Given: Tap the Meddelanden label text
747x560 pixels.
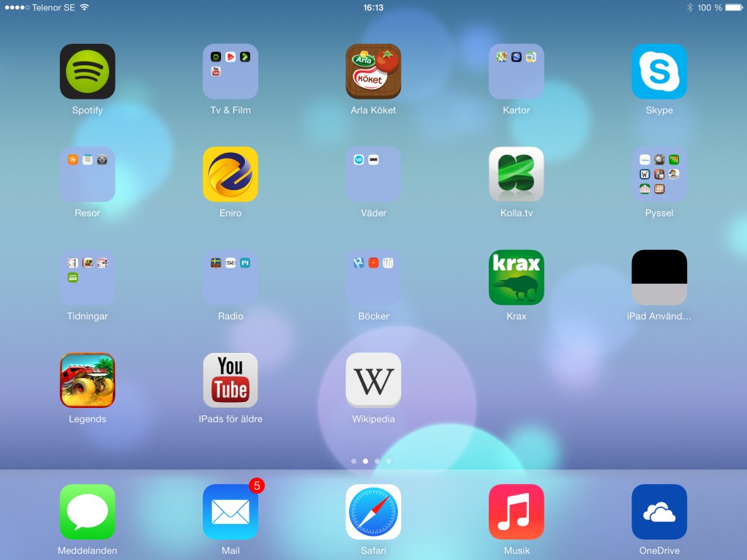Looking at the screenshot, I should tap(87, 550).
